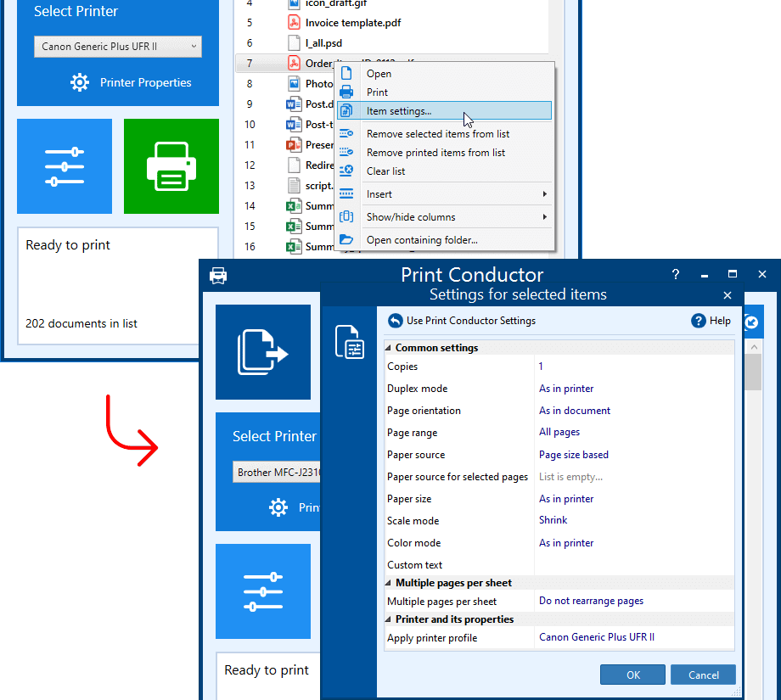Viewport: 781px width, 700px height.
Task: Open the Brother MFC printer dropdown
Action: click(x=277, y=472)
